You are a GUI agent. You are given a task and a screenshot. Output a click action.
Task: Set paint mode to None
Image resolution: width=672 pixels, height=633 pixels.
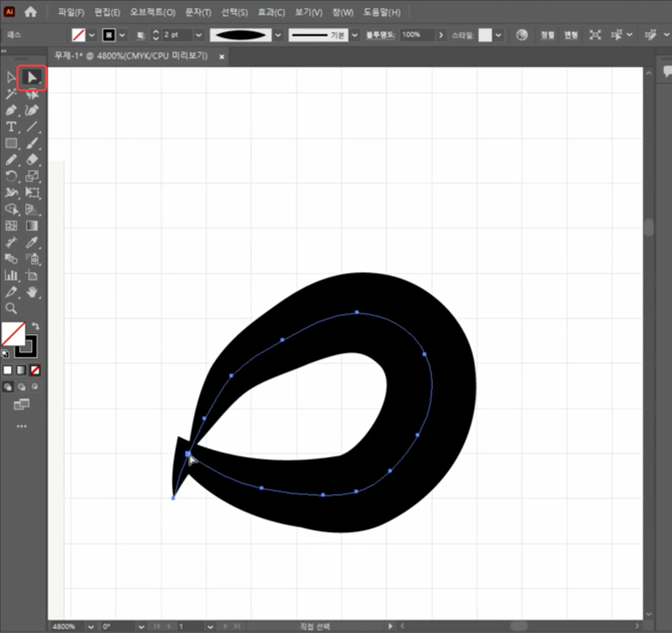point(35,370)
